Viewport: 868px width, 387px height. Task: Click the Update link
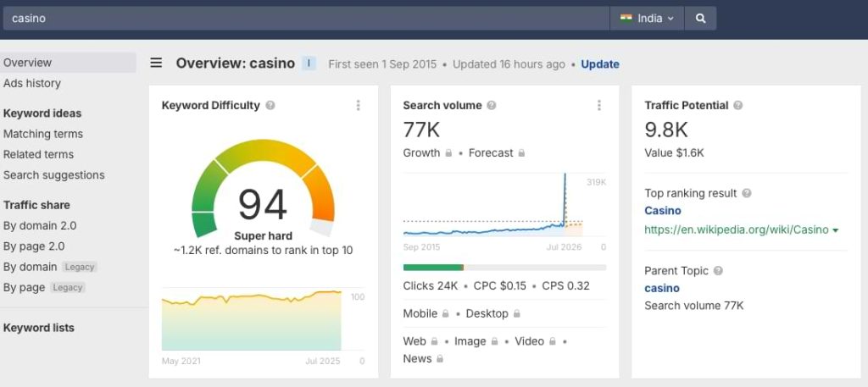click(x=600, y=64)
